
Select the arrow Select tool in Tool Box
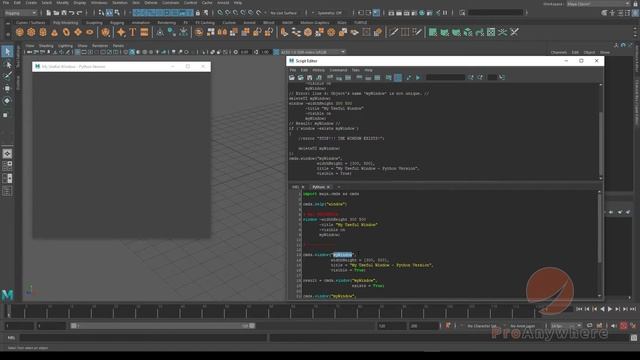tap(7, 51)
